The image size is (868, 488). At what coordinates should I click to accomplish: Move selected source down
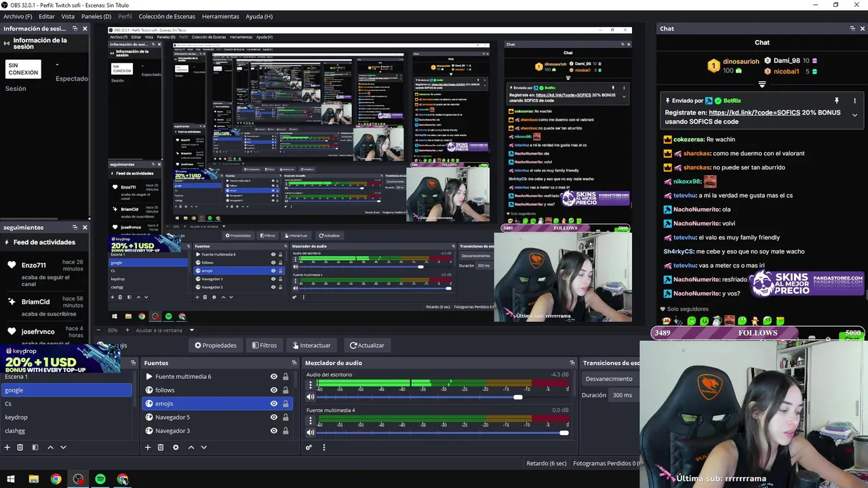(203, 447)
